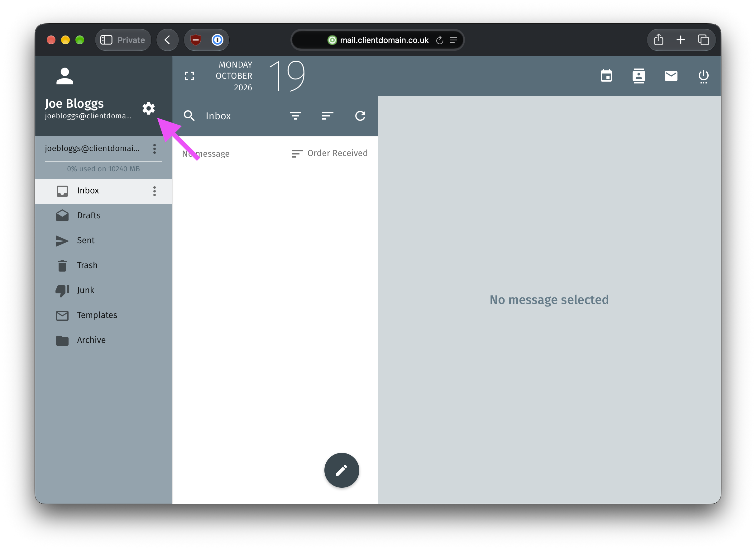The height and width of the screenshot is (550, 756).
Task: Expand the message list to fullscreen
Action: coord(189,76)
